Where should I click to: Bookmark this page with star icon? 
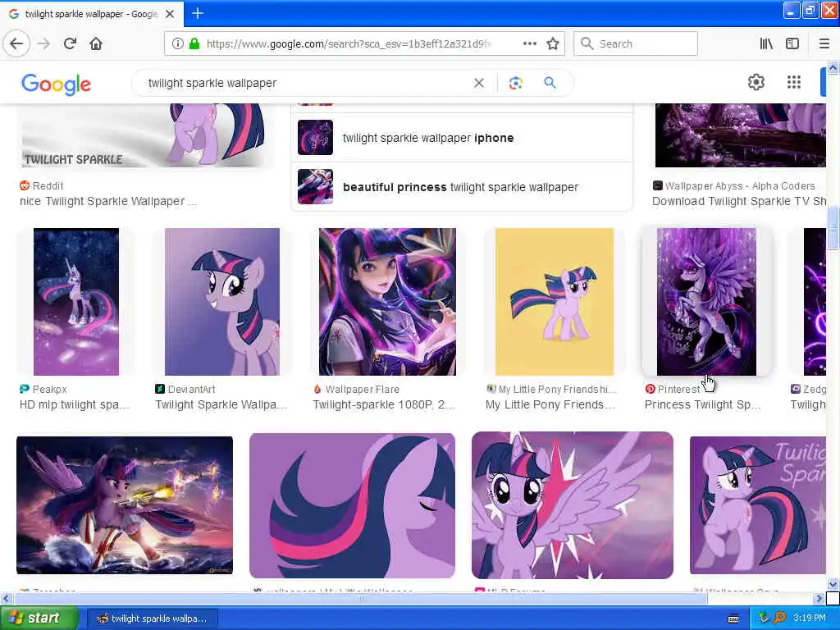tap(553, 43)
